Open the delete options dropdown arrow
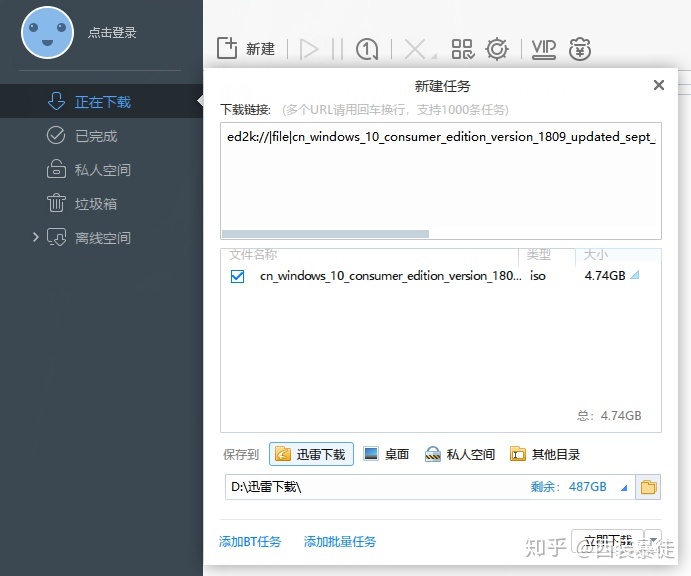Screen dimensions: 691x576 point(434,56)
